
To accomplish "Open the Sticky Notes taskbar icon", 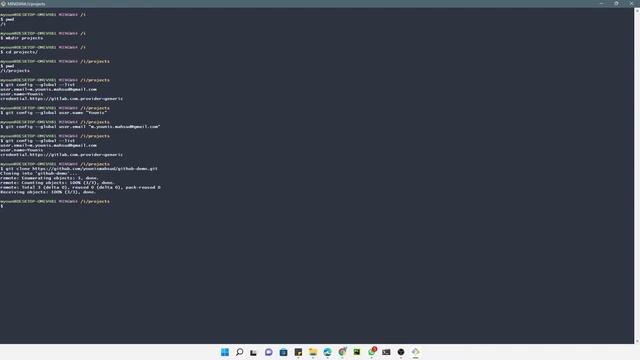I will point(298,352).
